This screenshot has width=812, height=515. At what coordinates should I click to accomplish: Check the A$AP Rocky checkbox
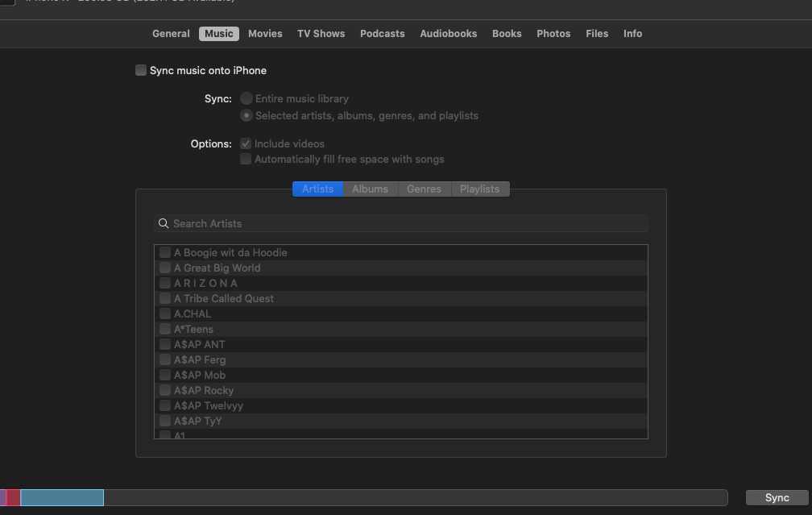tap(164, 390)
